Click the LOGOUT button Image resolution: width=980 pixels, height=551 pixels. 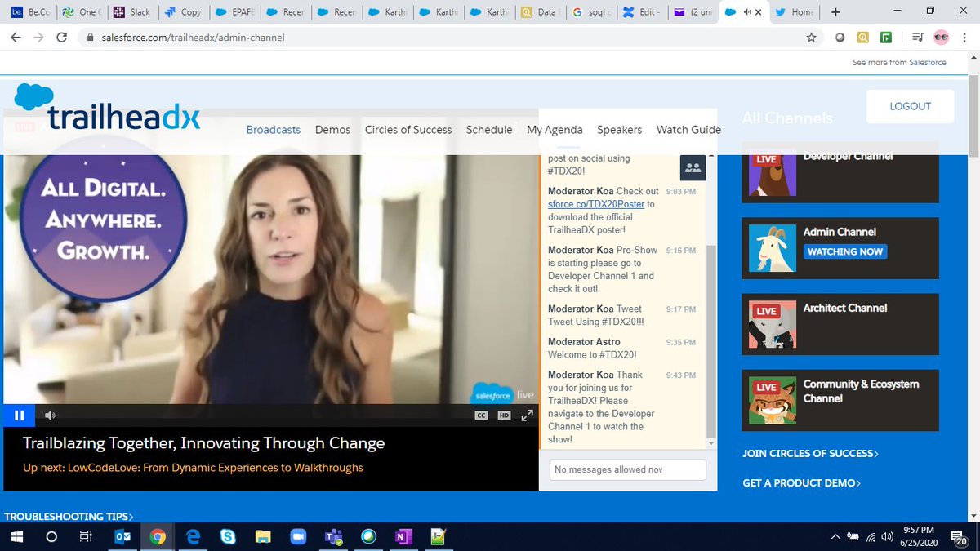click(911, 106)
